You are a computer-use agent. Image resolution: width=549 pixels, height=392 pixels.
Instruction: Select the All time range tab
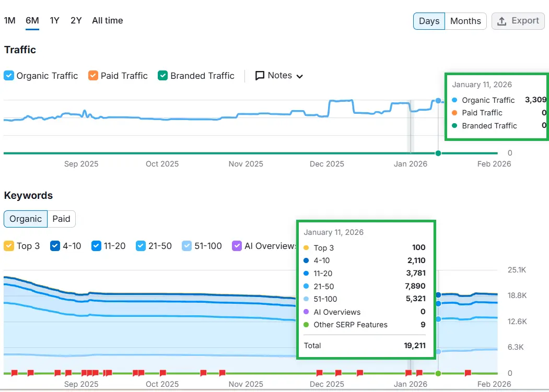[108, 21]
